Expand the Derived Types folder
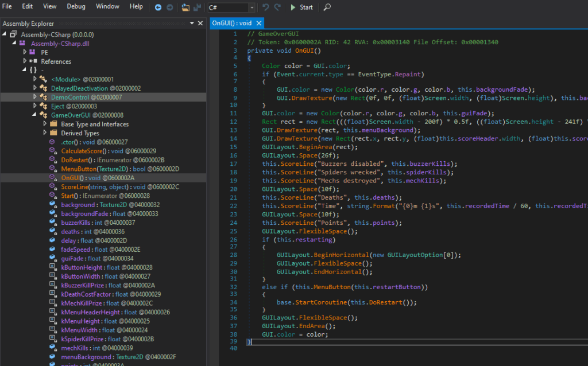Viewport: 588px width, 366px height. point(45,133)
